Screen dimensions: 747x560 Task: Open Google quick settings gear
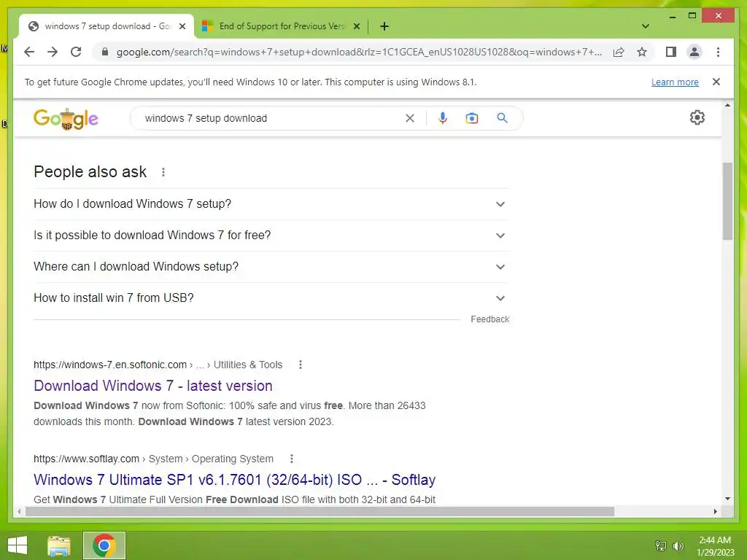[697, 117]
